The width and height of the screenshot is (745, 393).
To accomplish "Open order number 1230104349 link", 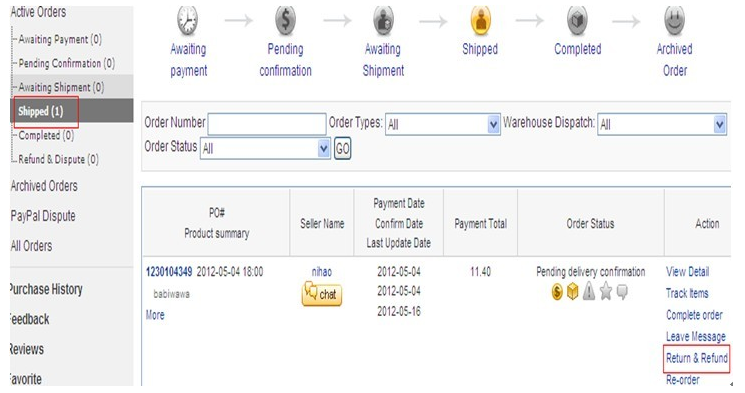I will click(169, 272).
